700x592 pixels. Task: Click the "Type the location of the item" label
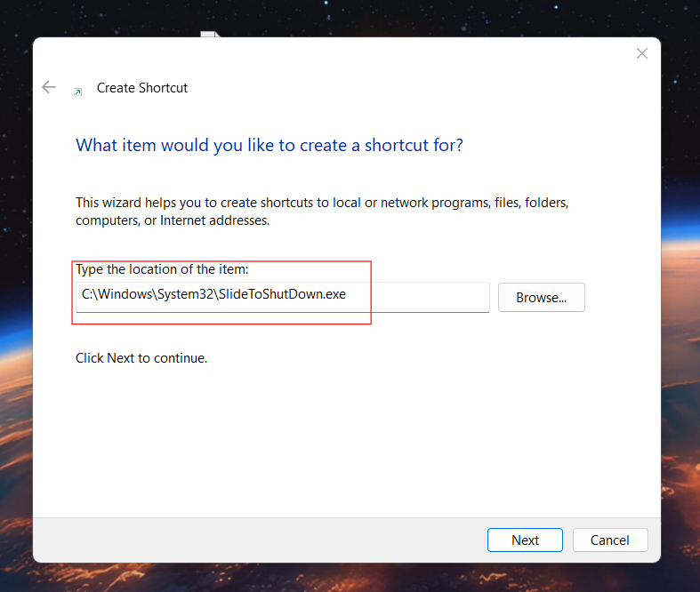162,269
